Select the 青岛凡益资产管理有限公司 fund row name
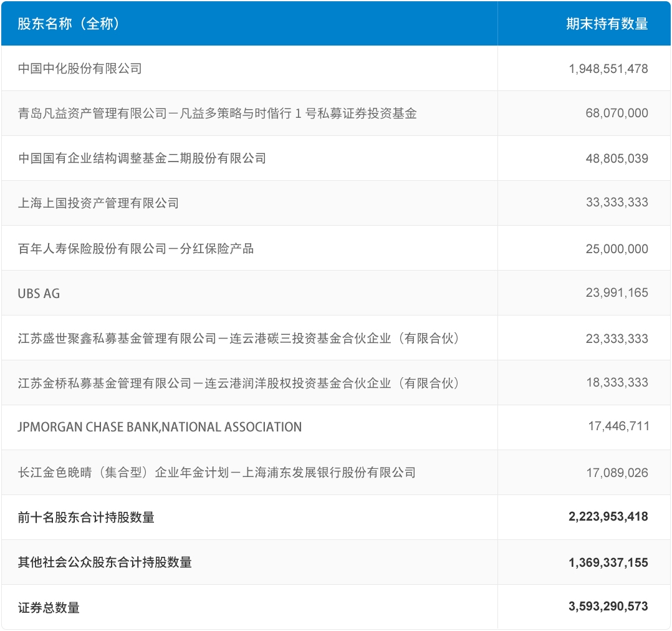This screenshot has width=672, height=631. (x=217, y=113)
